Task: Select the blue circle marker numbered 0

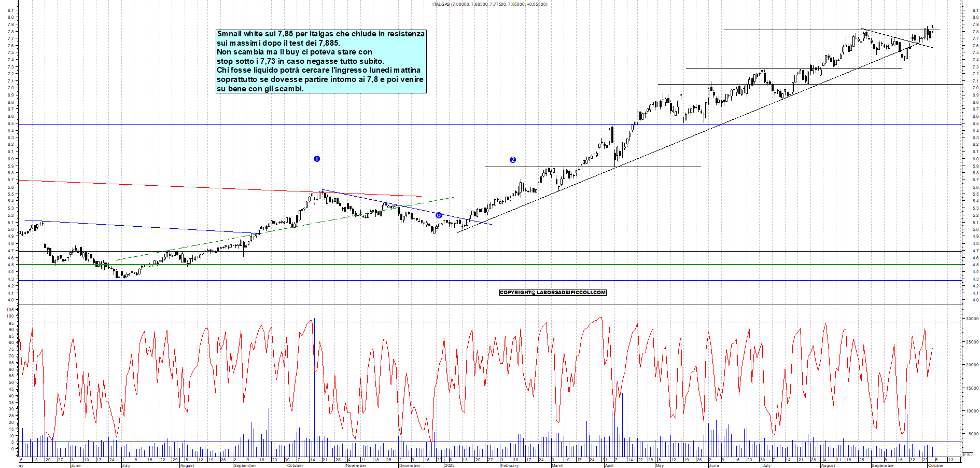Action: pos(439,215)
